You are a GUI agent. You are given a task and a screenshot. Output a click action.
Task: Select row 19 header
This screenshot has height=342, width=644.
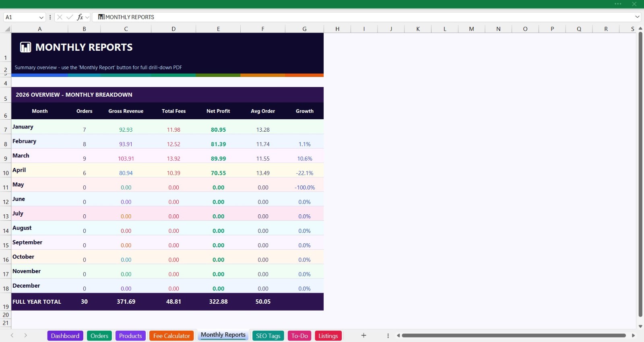6,302
